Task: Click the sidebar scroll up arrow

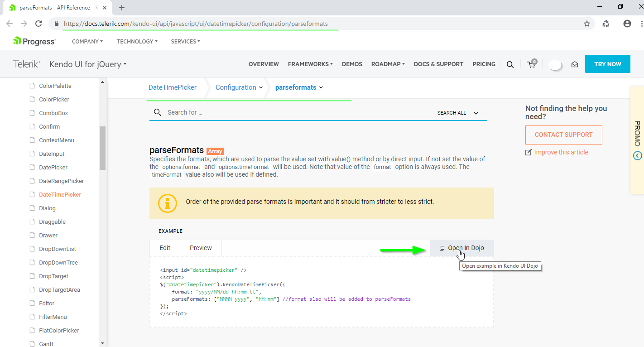Action: [x=103, y=82]
